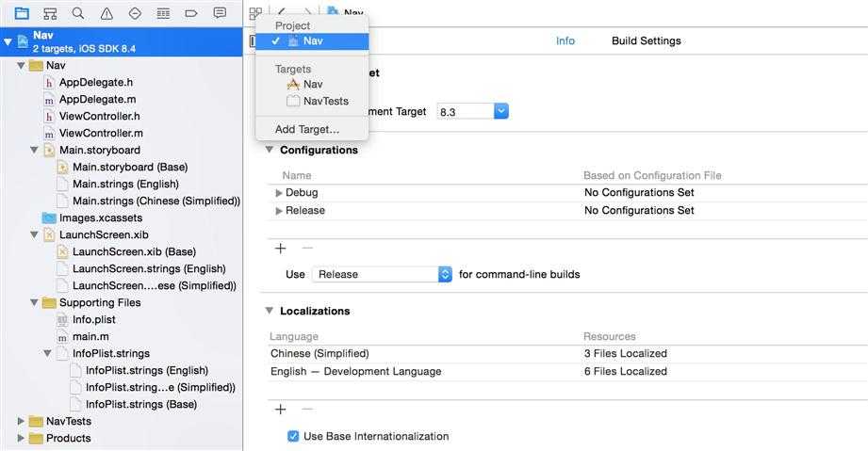Image resolution: width=868 pixels, height=451 pixels.
Task: Select InfoPlist.strings (Base) file
Action: (141, 405)
